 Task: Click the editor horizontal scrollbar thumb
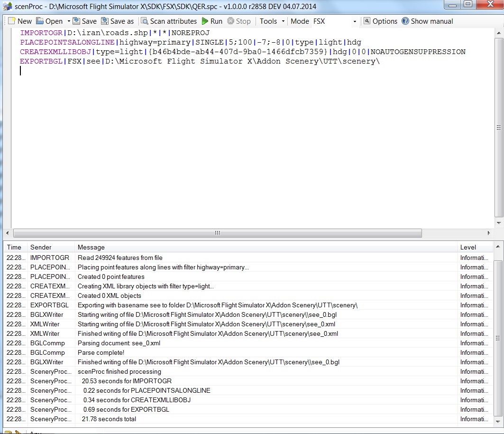(x=218, y=233)
